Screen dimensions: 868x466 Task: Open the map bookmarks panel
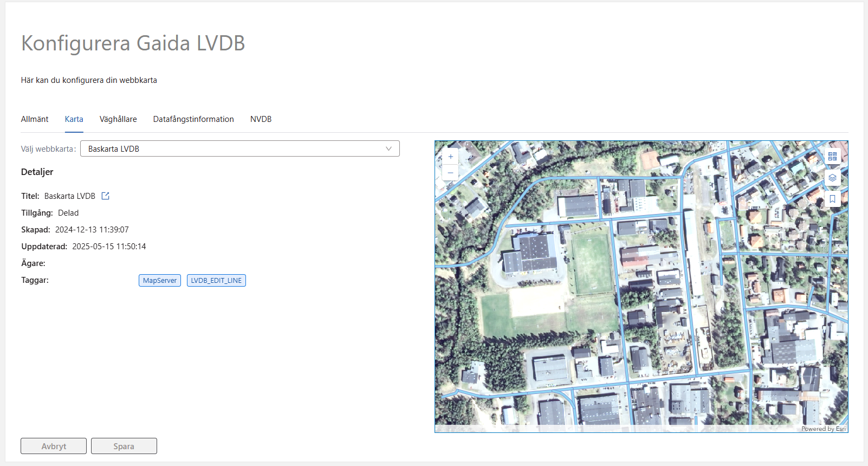[x=832, y=199]
